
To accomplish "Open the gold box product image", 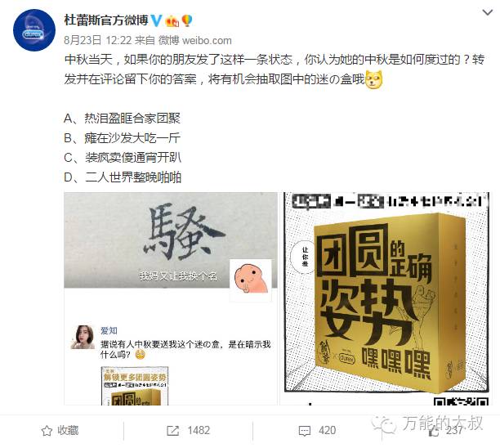I will pos(386,298).
